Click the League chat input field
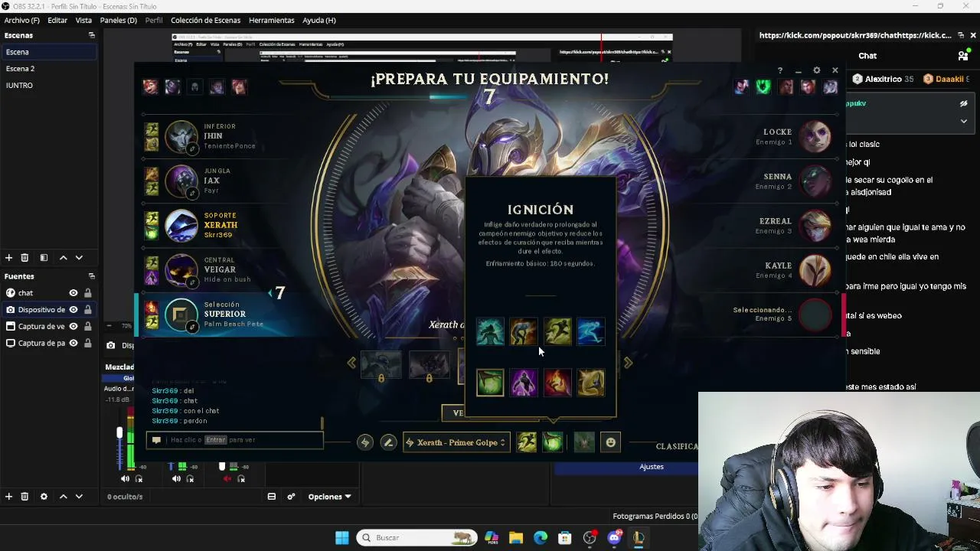This screenshot has height=551, width=980. click(234, 440)
